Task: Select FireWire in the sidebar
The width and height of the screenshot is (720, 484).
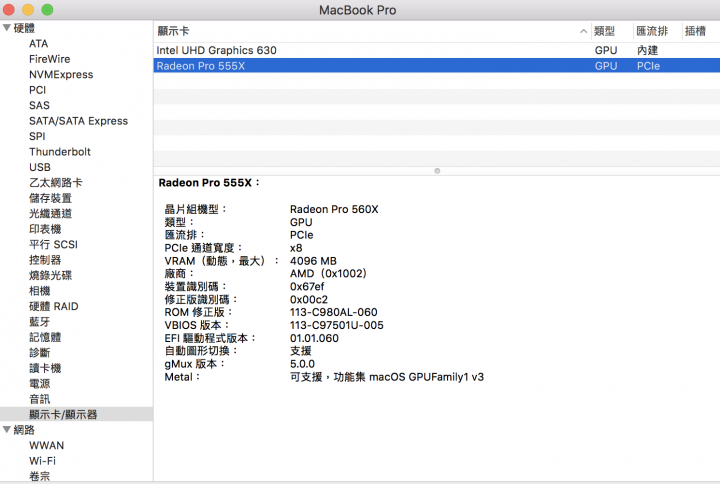Action: click(50, 59)
